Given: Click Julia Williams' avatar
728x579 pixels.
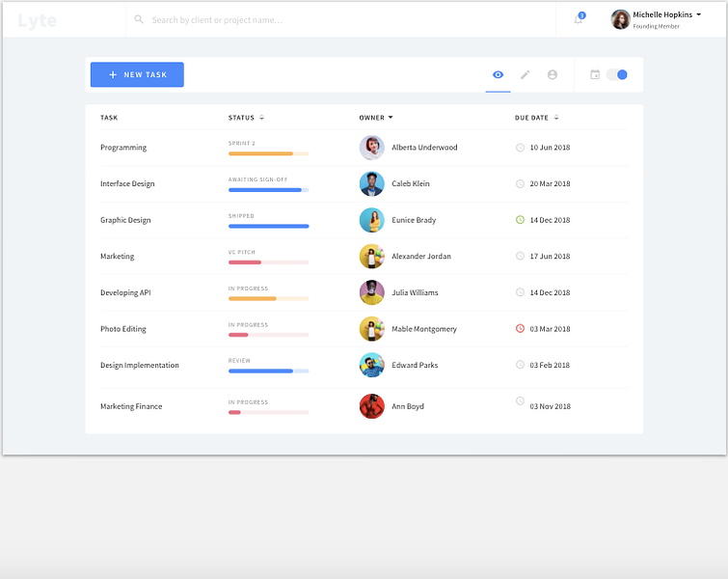Looking at the screenshot, I should [372, 292].
